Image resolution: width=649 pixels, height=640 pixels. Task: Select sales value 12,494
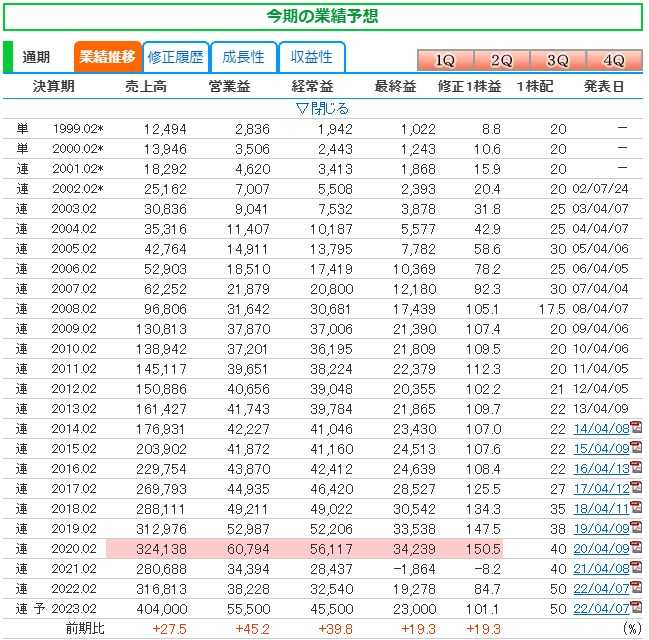point(165,130)
